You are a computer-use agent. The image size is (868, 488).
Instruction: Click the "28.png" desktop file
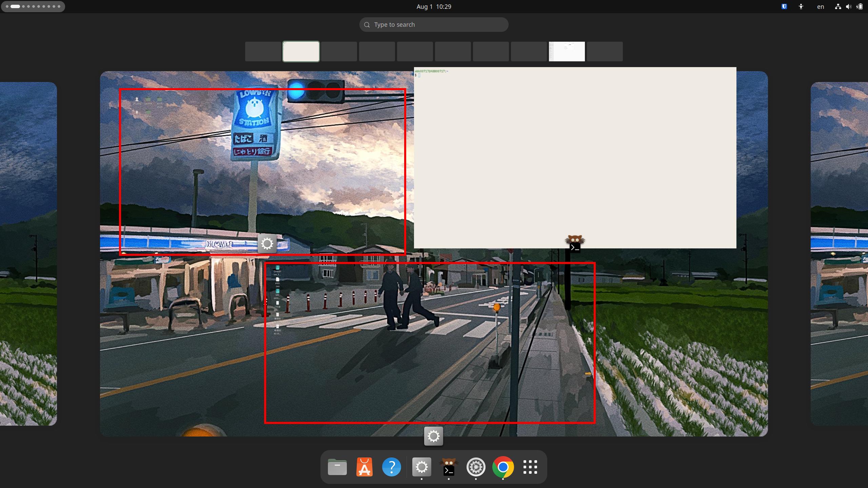(137, 101)
